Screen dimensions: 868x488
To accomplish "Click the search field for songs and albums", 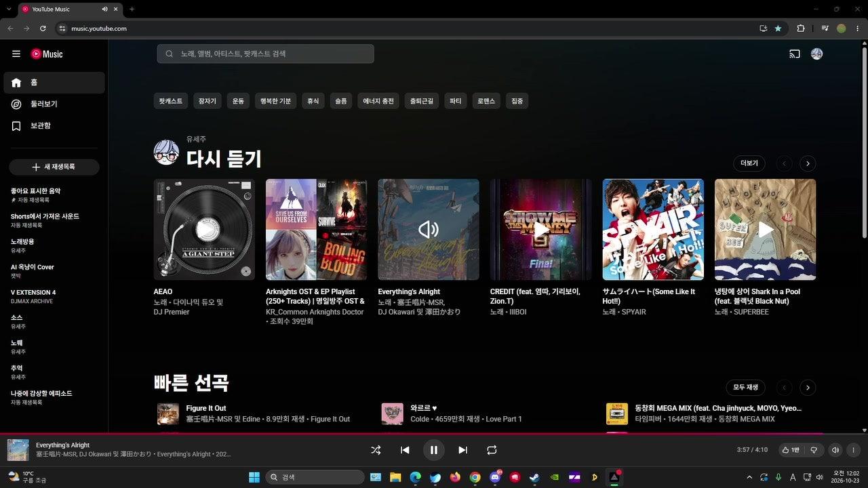I will 265,54.
